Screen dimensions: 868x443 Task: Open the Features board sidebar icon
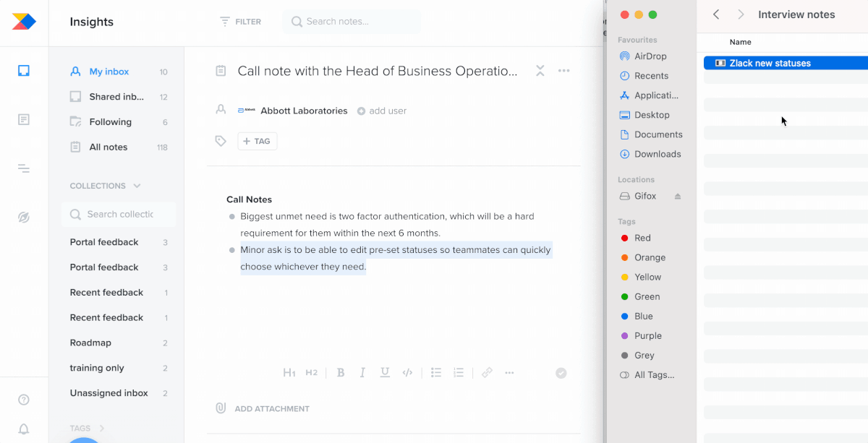coord(24,119)
